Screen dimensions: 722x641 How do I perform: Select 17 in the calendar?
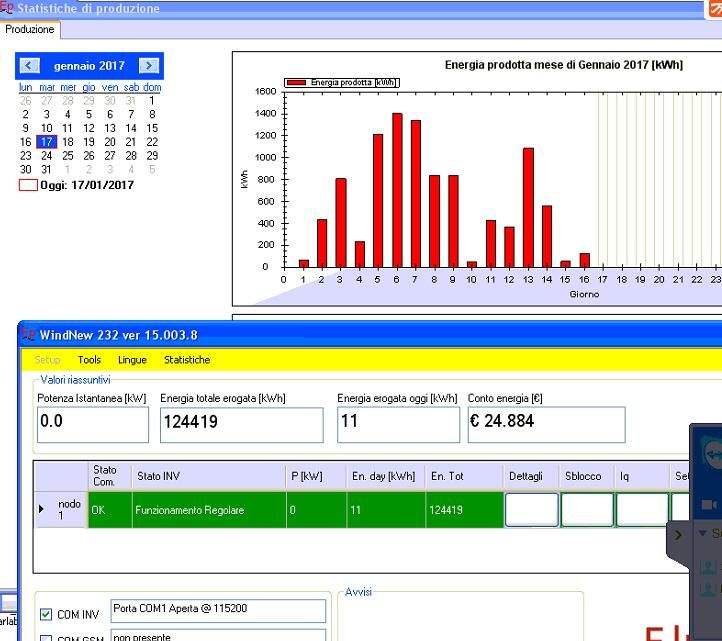pyautogui.click(x=47, y=142)
